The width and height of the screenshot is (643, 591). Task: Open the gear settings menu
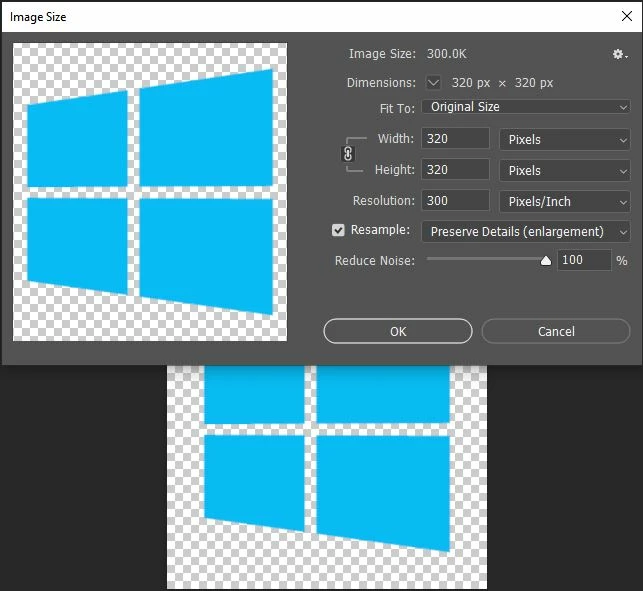[620, 54]
